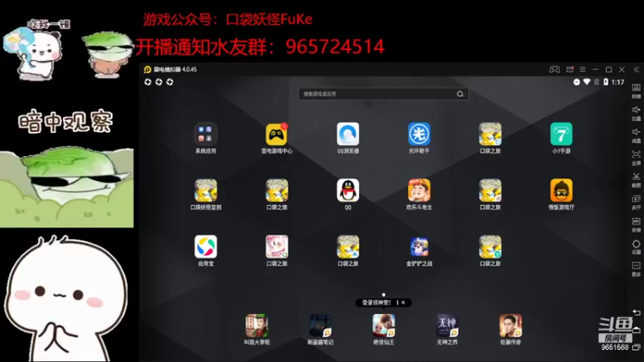Click the battery status icon
The height and width of the screenshot is (362, 644).
click(x=606, y=82)
